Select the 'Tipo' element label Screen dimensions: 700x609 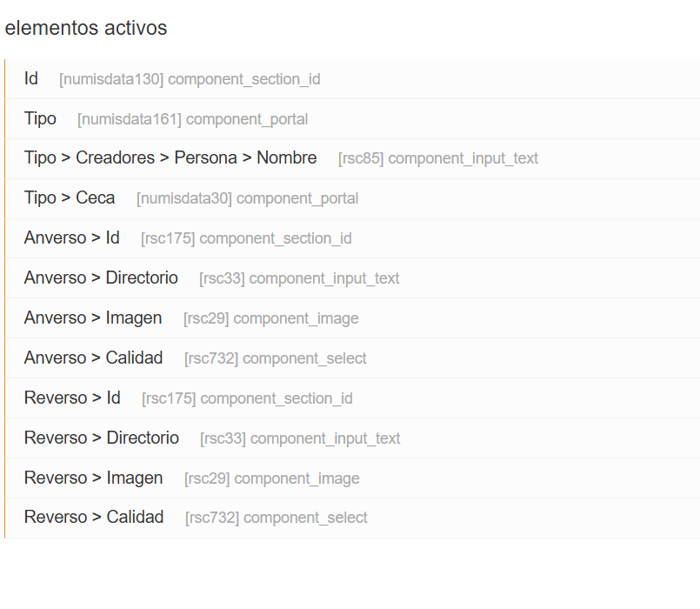[40, 118]
